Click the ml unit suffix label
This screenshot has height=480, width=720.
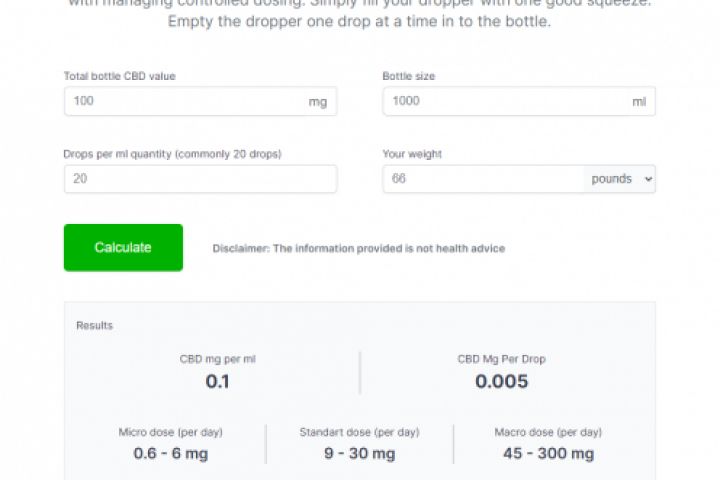click(639, 101)
